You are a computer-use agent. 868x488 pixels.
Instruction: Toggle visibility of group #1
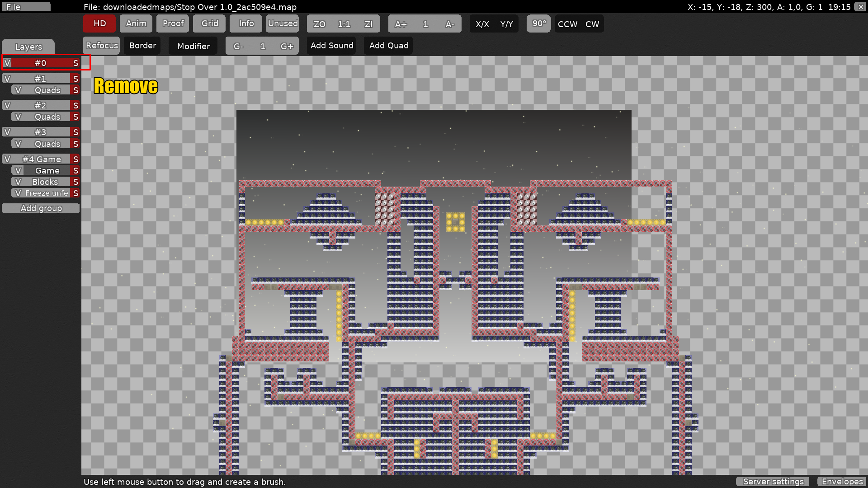point(7,79)
